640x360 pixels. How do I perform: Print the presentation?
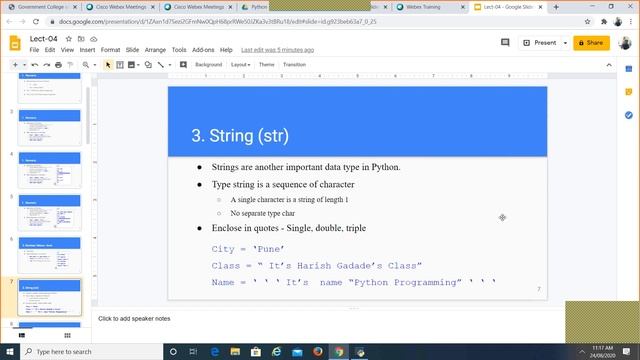58,65
